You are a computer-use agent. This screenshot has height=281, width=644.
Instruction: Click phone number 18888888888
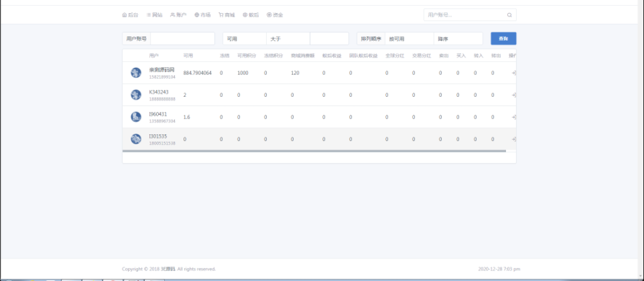pos(162,99)
